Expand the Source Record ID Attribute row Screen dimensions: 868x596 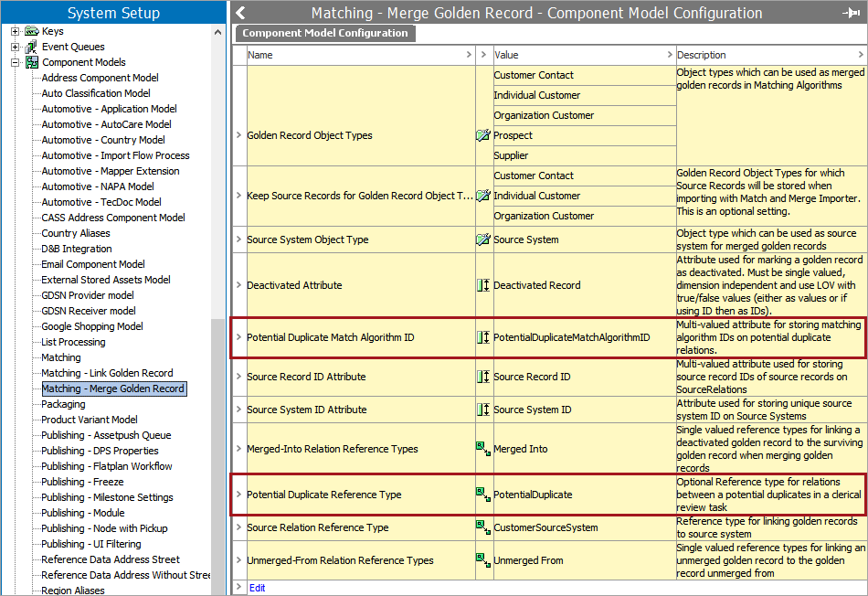238,377
